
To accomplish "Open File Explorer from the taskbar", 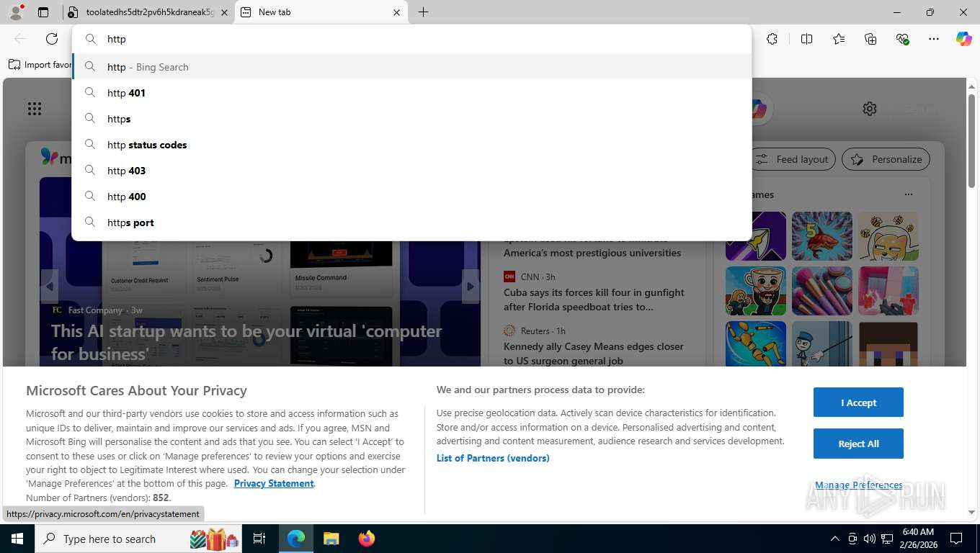I will 331,539.
